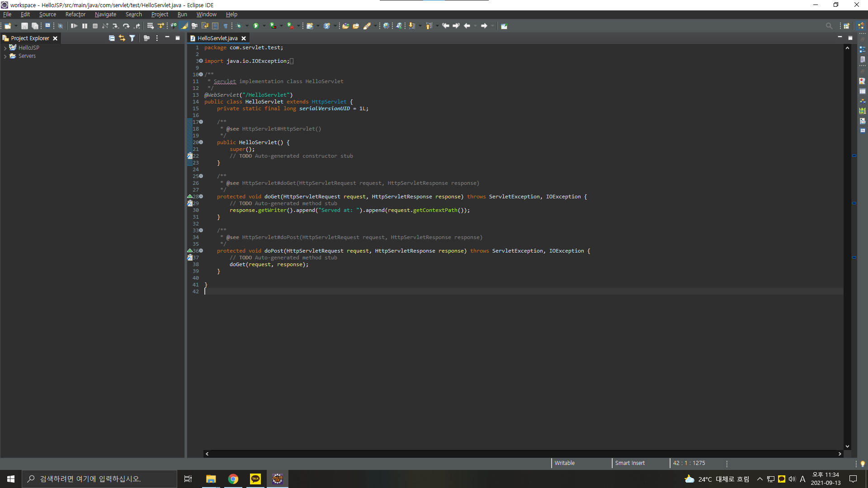Viewport: 868px width, 488px height.
Task: Open the Refactor menu
Action: click(75, 14)
